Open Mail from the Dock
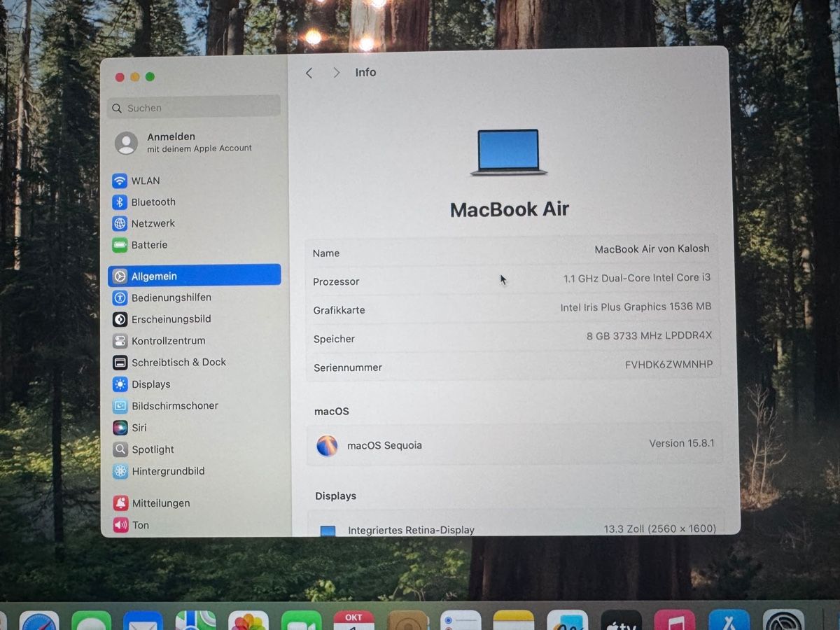The image size is (840, 630). 143,621
